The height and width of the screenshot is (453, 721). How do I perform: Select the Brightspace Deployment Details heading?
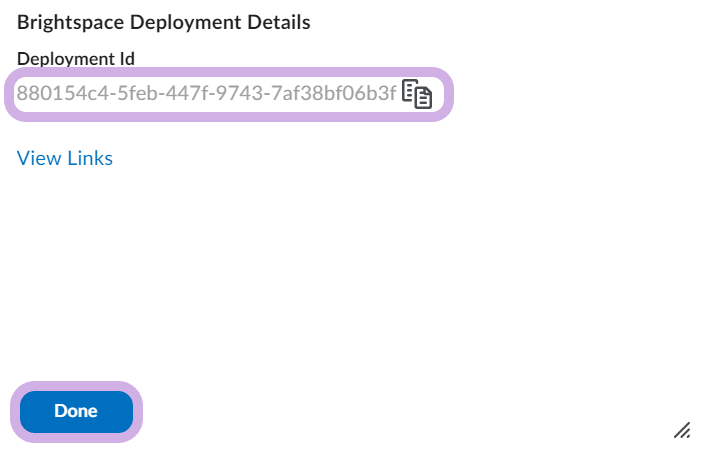click(164, 23)
